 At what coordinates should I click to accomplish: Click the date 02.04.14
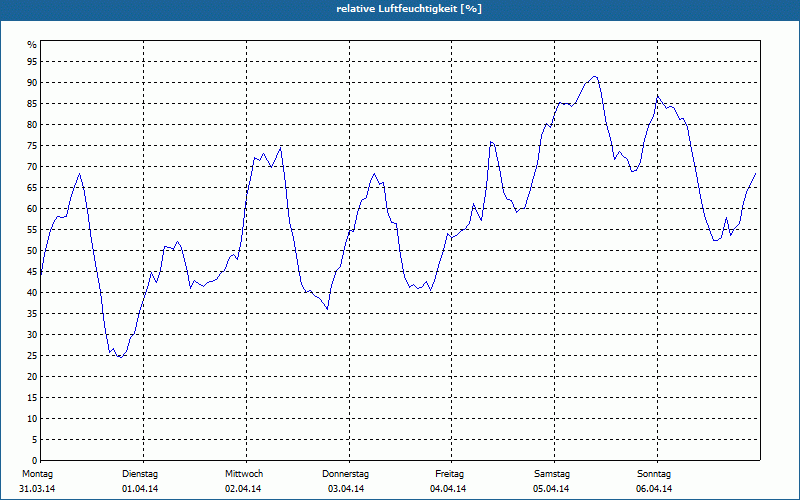pyautogui.click(x=243, y=489)
